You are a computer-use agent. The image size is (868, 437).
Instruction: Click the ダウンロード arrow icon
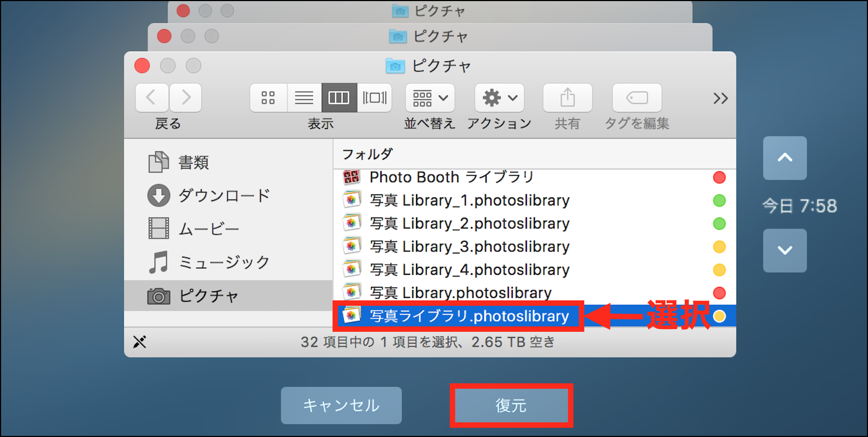(158, 196)
